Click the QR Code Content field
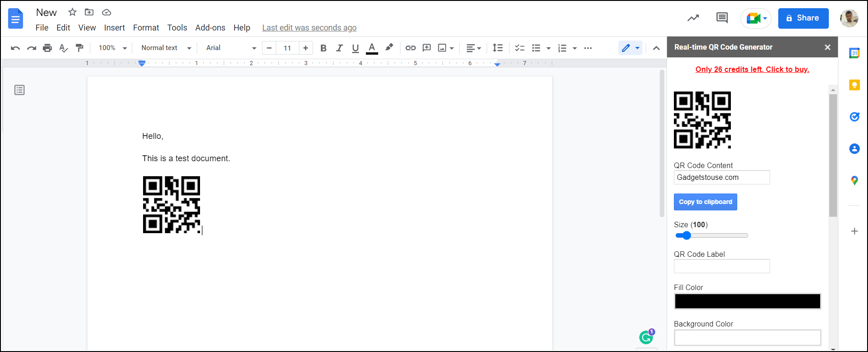Image resolution: width=868 pixels, height=352 pixels. (x=722, y=178)
